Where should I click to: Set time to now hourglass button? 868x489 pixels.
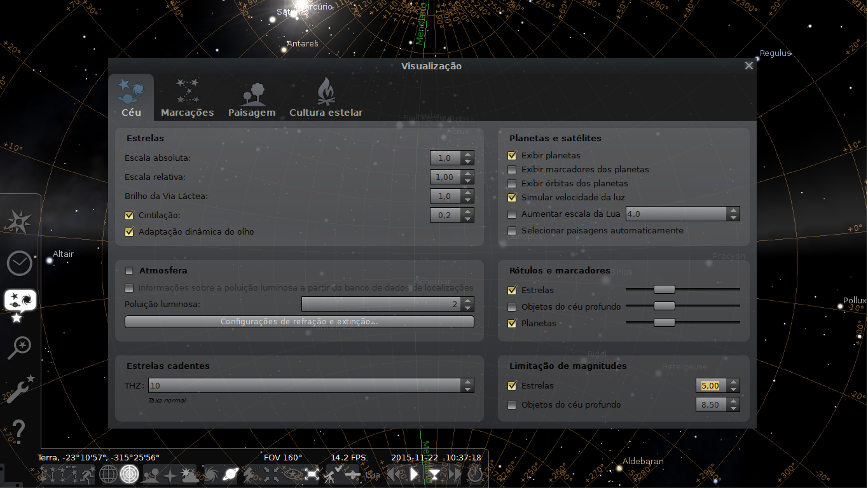[x=434, y=474]
